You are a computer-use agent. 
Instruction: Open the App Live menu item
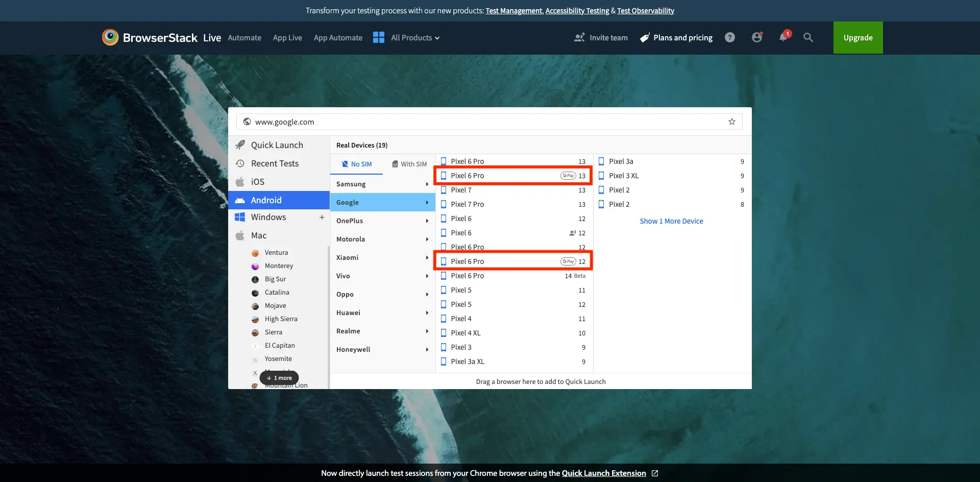coord(287,38)
